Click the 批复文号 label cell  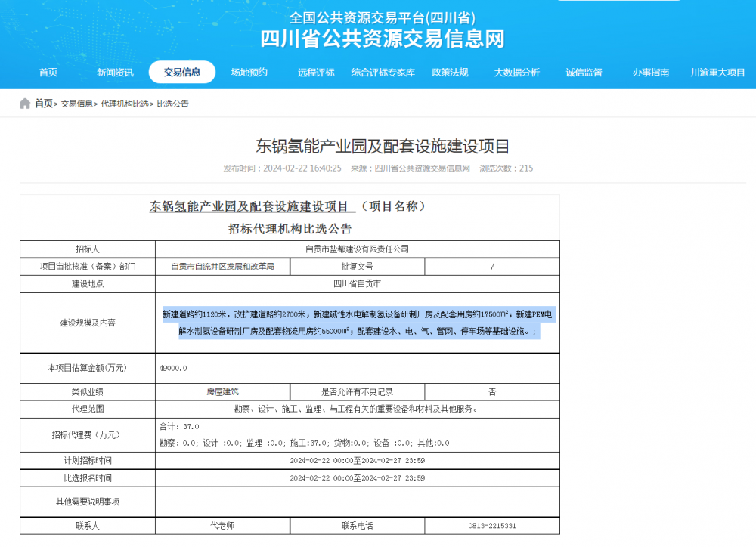pos(358,267)
